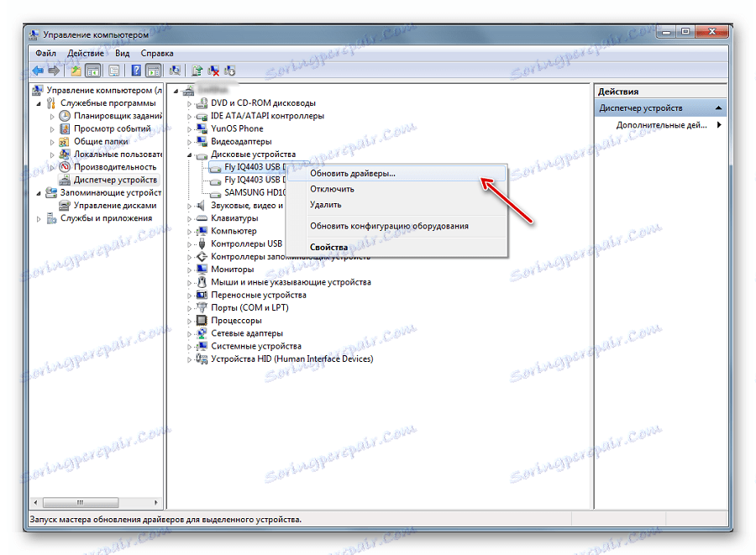
Task: Expand the Сетевые адаптеры node
Action: (x=190, y=334)
